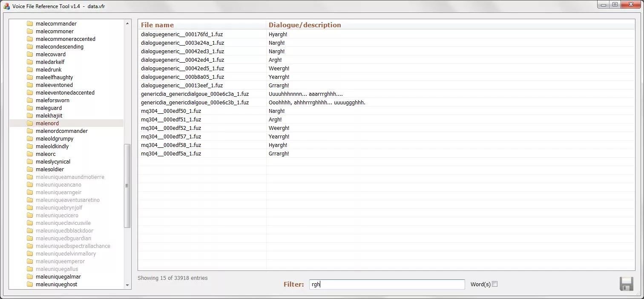The image size is (644, 299).
Task: Click the folder icon beside malecommoner
Action: coord(30,32)
